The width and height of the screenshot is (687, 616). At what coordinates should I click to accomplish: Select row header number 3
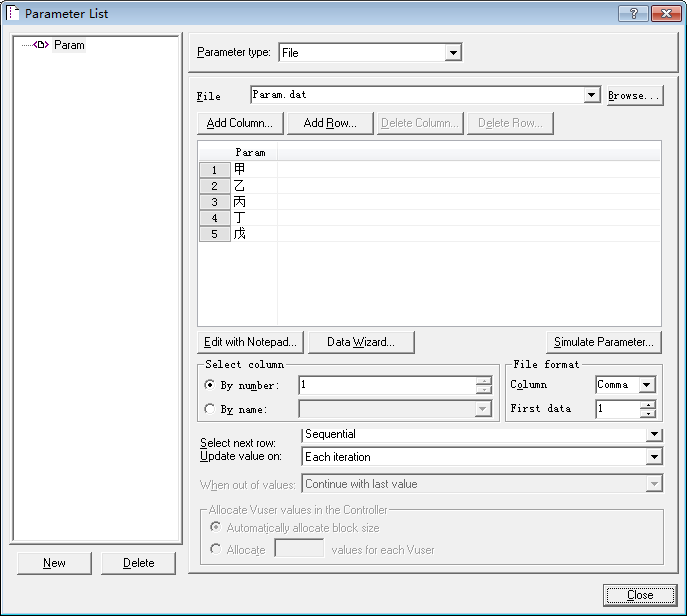tap(214, 202)
